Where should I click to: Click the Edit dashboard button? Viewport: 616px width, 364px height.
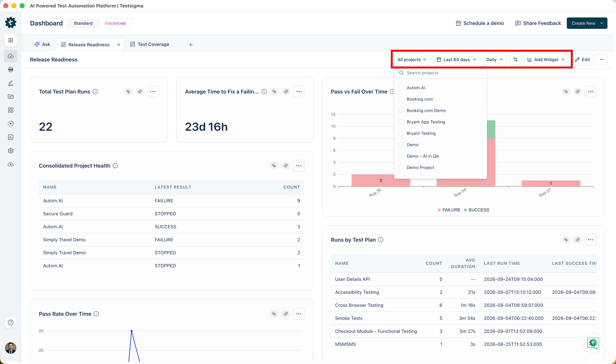582,60
